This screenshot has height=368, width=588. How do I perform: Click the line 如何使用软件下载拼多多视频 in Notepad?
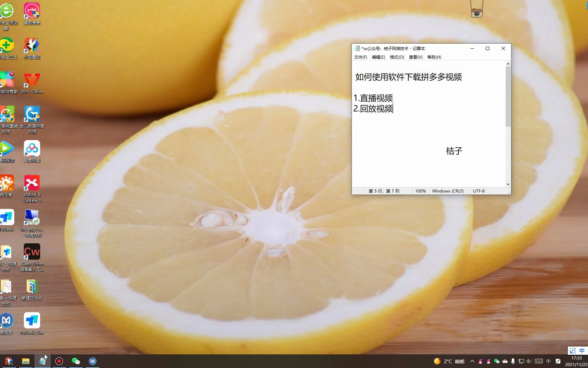click(409, 77)
